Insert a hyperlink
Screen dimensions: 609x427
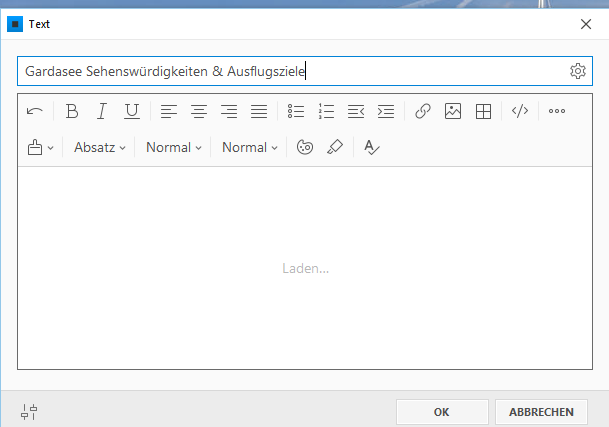423,112
